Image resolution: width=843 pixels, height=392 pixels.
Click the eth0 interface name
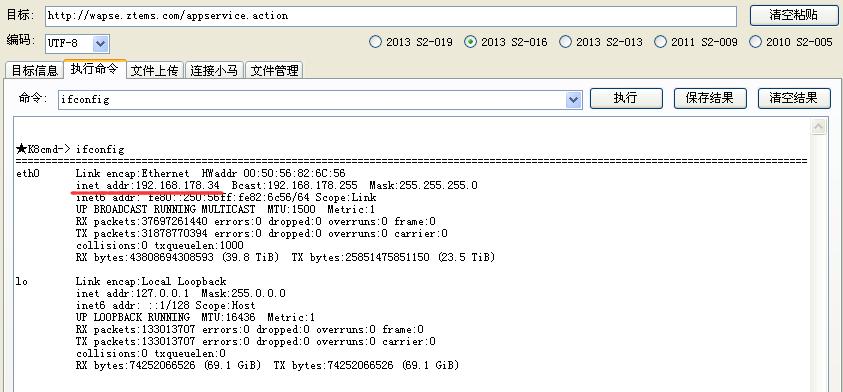[28, 174]
